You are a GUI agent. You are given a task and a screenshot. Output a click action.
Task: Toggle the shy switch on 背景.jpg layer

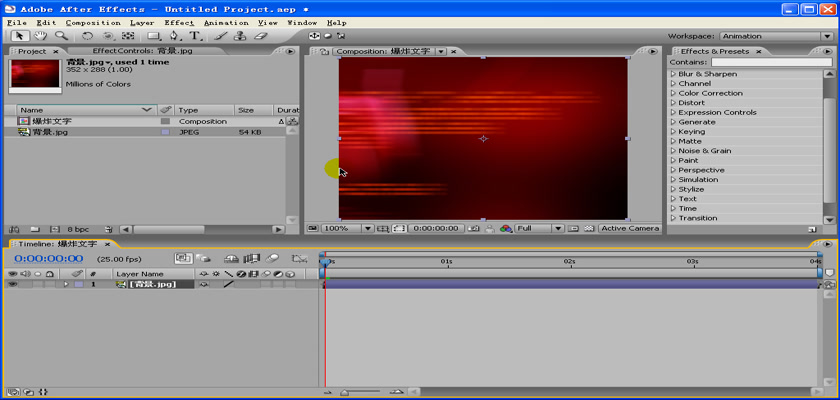coord(204,284)
